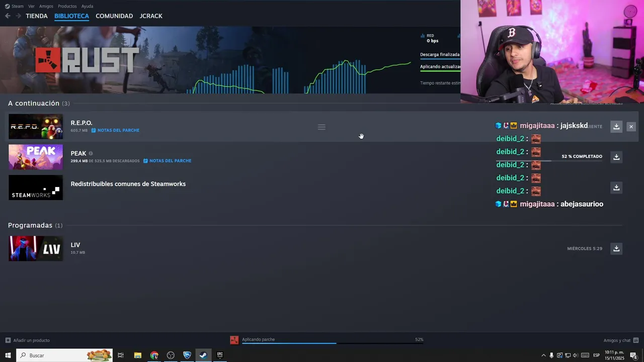Open the Amigos menu
The height and width of the screenshot is (362, 644).
(46, 6)
